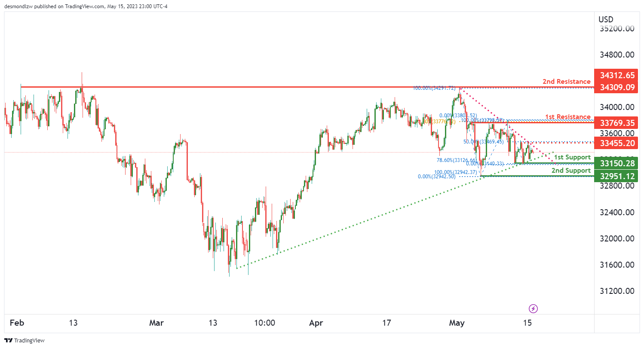Click the 10:00 time axis label

tap(264, 323)
